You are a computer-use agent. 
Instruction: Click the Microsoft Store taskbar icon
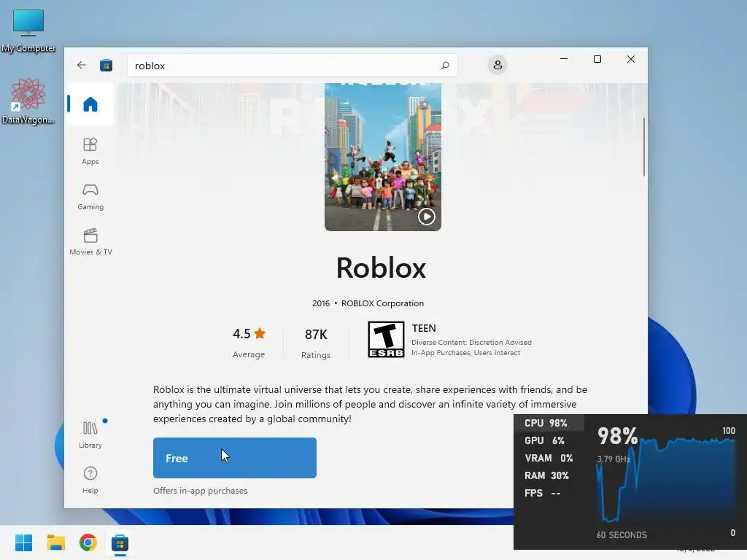[x=120, y=542]
